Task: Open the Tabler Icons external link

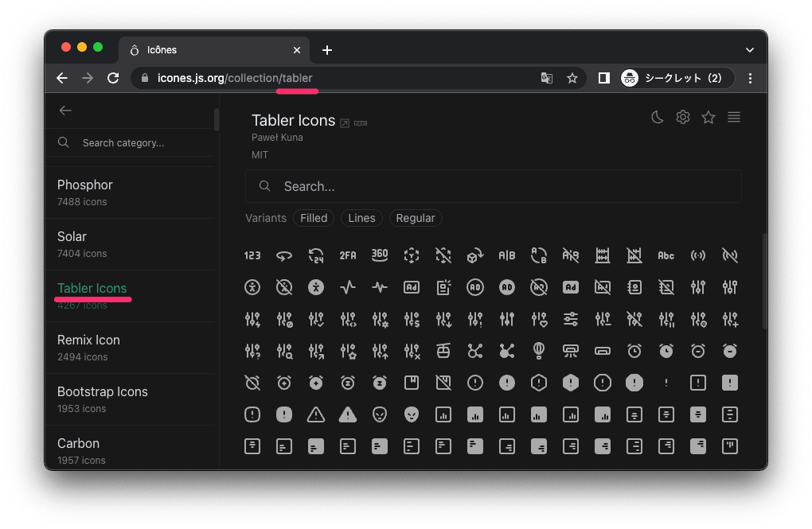Action: 345,123
